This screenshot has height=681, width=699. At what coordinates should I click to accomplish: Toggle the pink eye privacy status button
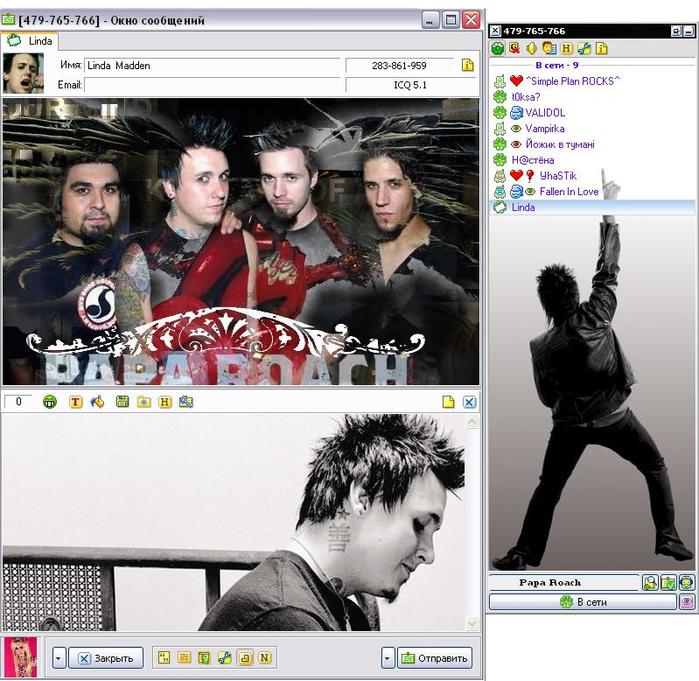pyautogui.click(x=687, y=602)
